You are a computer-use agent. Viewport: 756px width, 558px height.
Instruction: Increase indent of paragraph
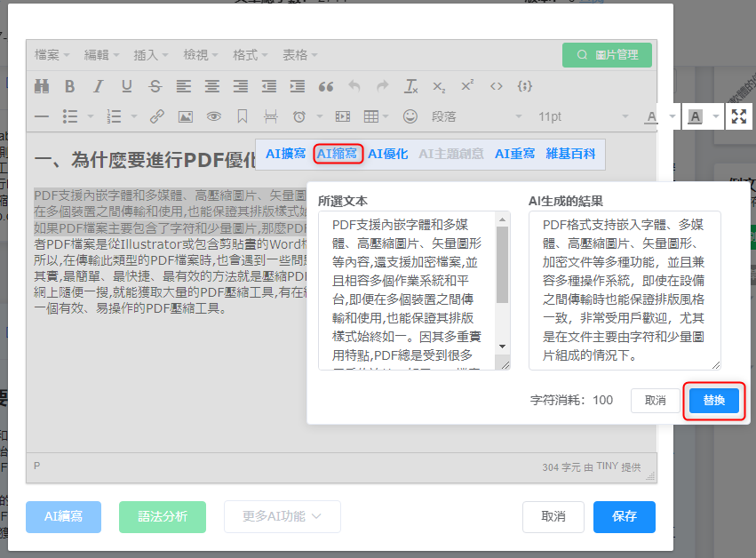(x=298, y=86)
